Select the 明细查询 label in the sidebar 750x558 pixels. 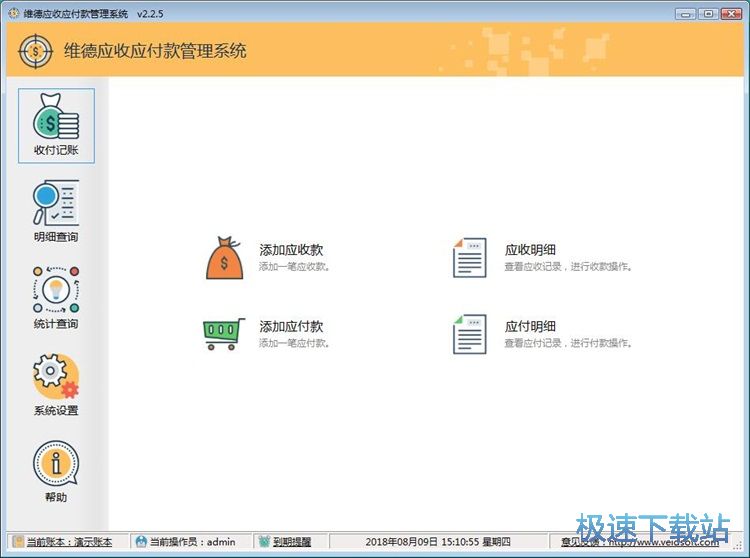56,237
